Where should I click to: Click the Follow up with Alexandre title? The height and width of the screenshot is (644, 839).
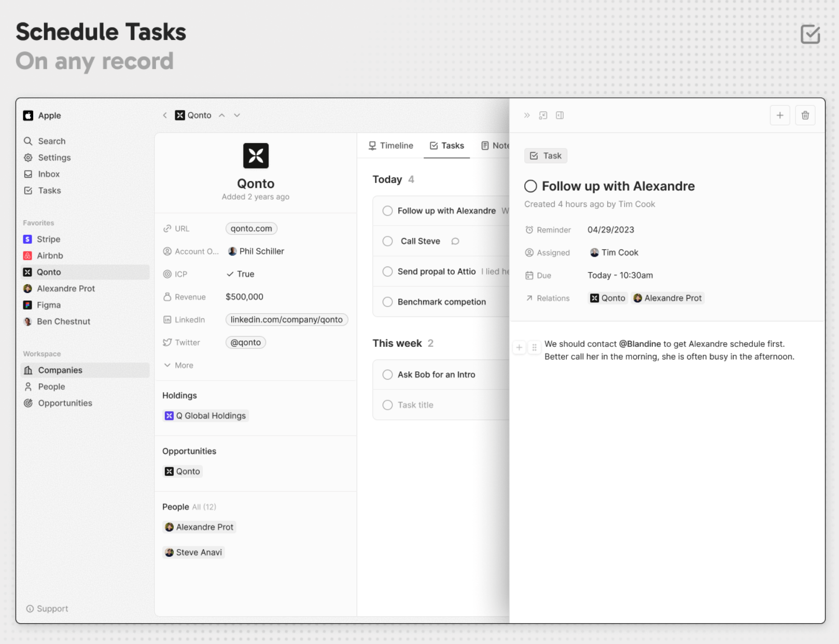pyautogui.click(x=618, y=186)
